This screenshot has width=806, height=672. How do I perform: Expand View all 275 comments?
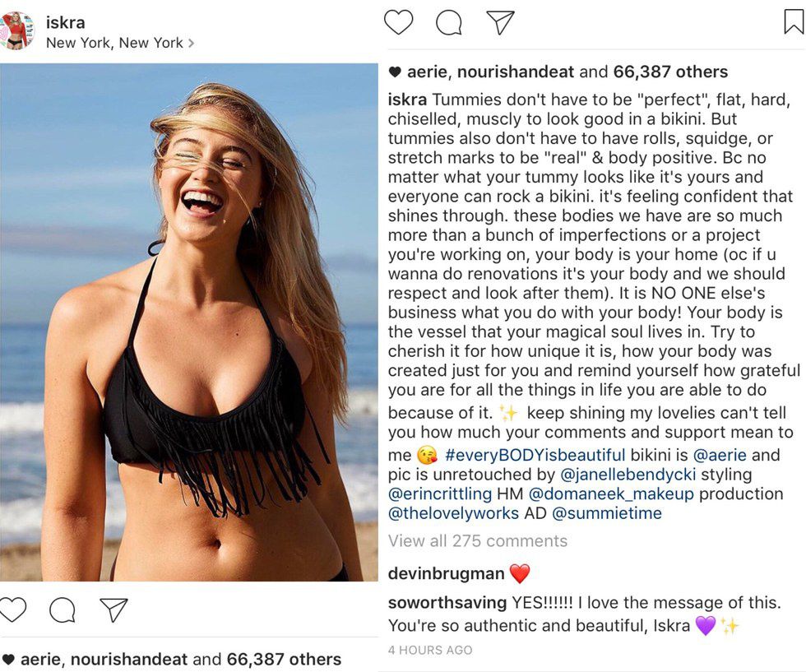(478, 541)
